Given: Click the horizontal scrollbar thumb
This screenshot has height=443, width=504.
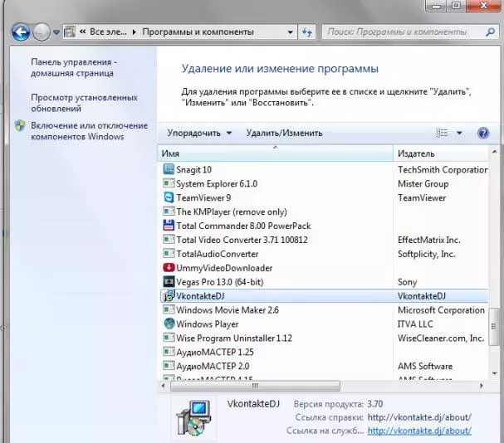Looking at the screenshot, I should pyautogui.click(x=255, y=386).
